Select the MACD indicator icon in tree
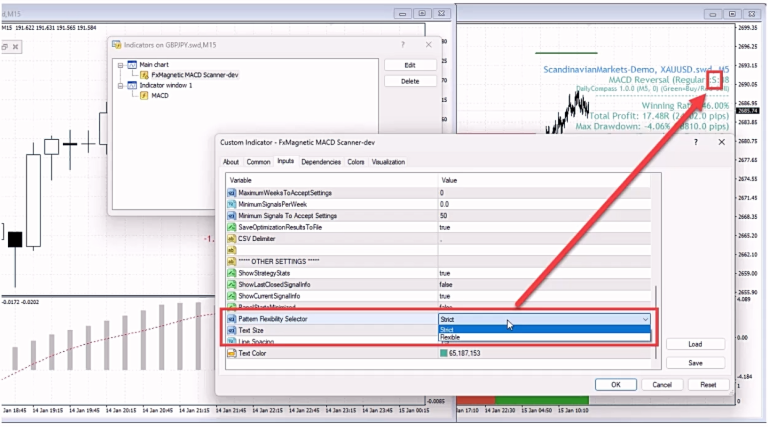Image resolution: width=768 pixels, height=427 pixels. click(144, 95)
